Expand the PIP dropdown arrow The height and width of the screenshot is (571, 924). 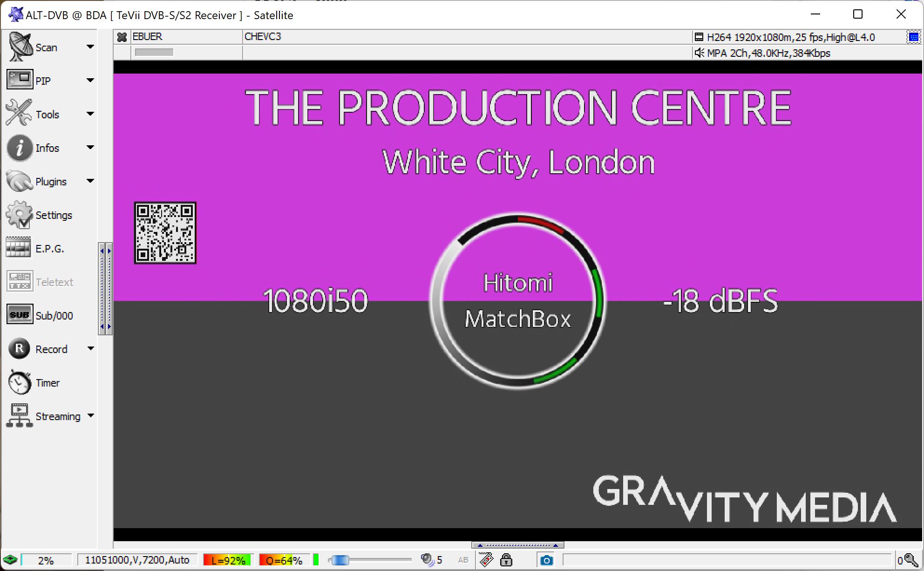pyautogui.click(x=90, y=80)
